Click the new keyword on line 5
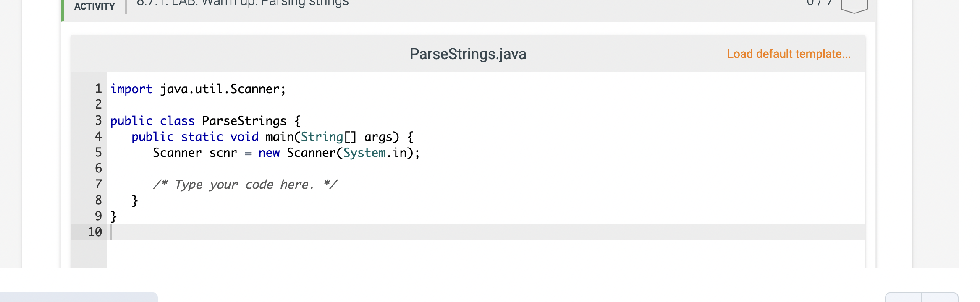This screenshot has height=302, width=980. (268, 153)
